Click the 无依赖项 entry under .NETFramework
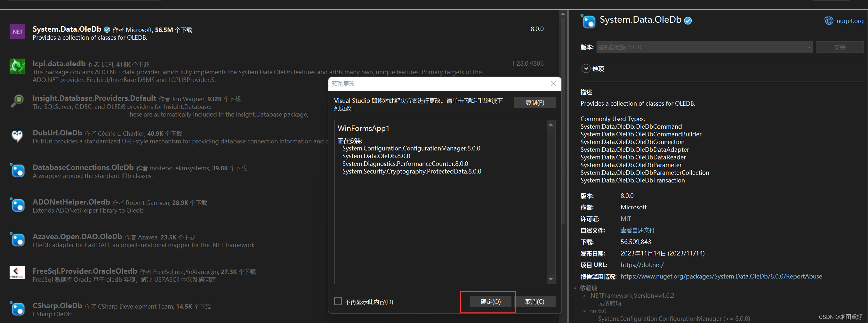868x323 pixels. click(x=609, y=303)
